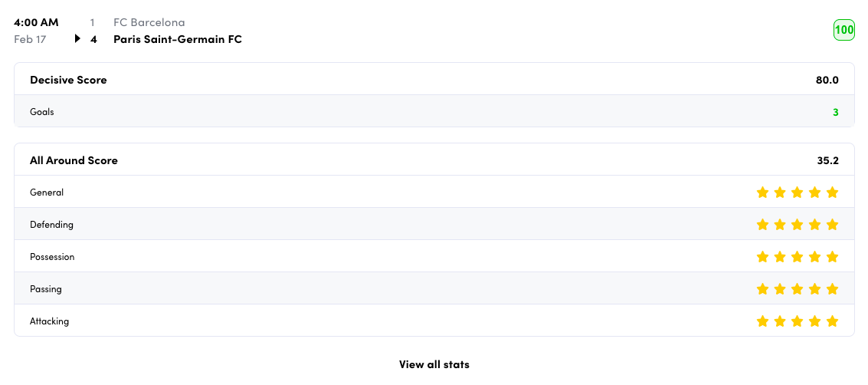Click the green goals count 3
The height and width of the screenshot is (385, 868).
[836, 112]
